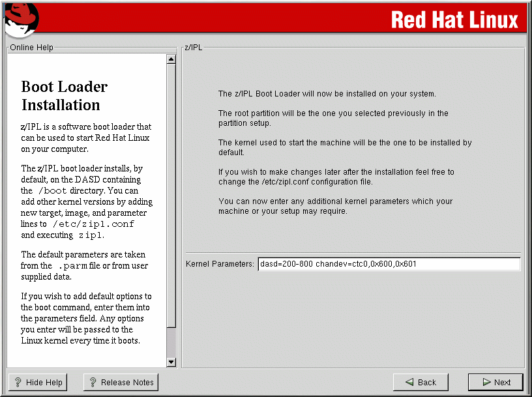Open the Release Notes
532x397 pixels.
(121, 383)
